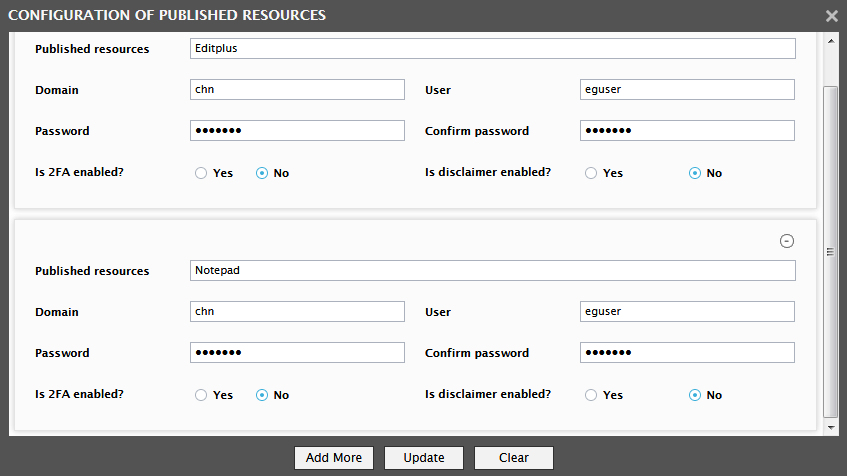The width and height of the screenshot is (847, 476).
Task: Select Yes for 2FA in Editplus section
Action: [x=201, y=173]
